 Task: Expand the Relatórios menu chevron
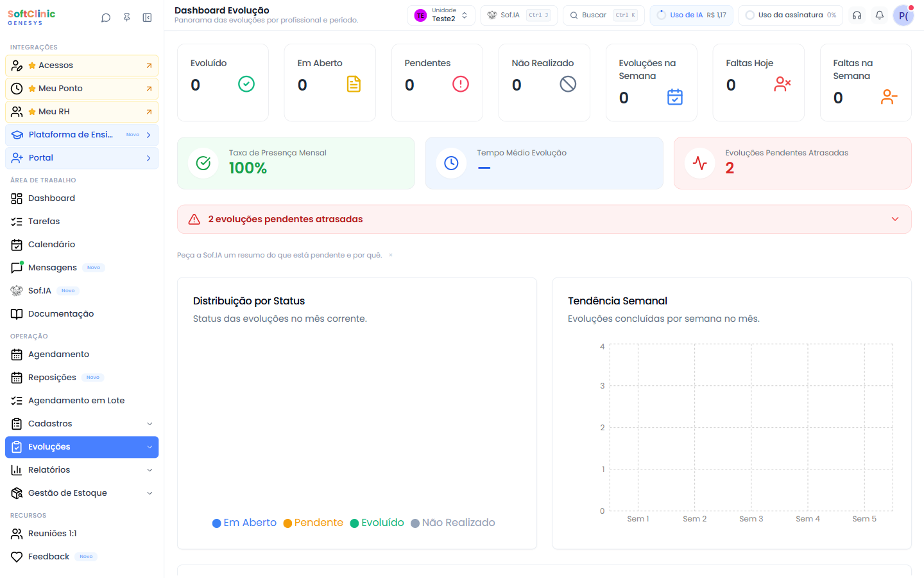click(150, 470)
